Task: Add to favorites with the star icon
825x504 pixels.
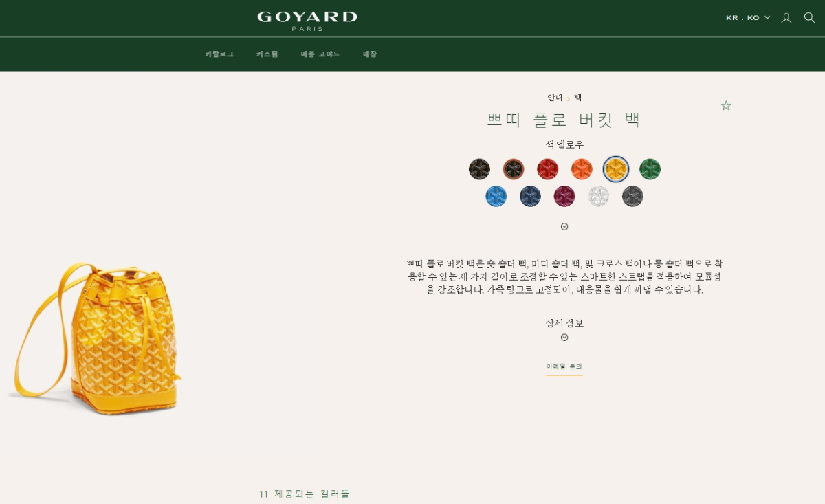Action: point(726,105)
